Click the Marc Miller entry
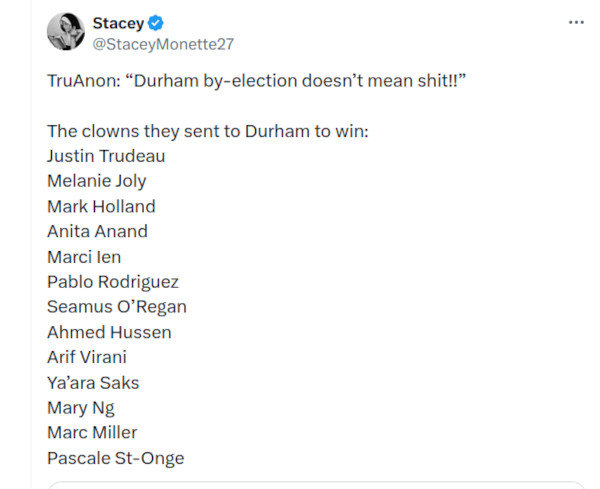 point(92,432)
